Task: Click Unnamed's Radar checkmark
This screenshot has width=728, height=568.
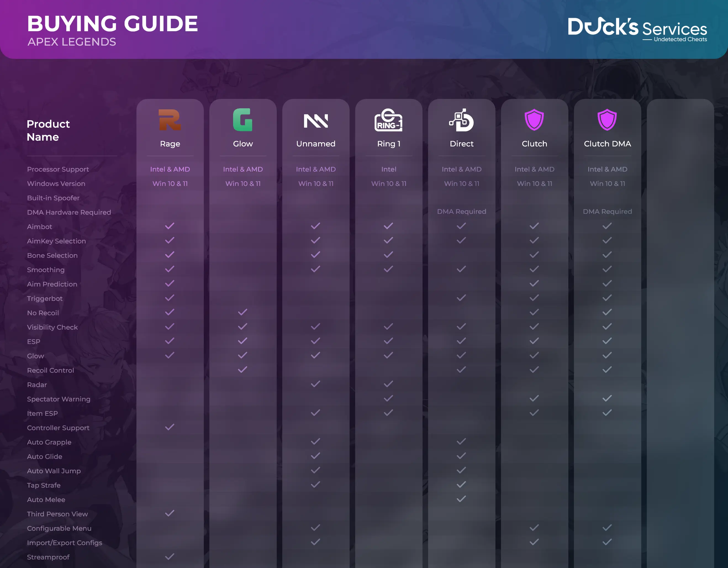Action: pyautogui.click(x=316, y=384)
